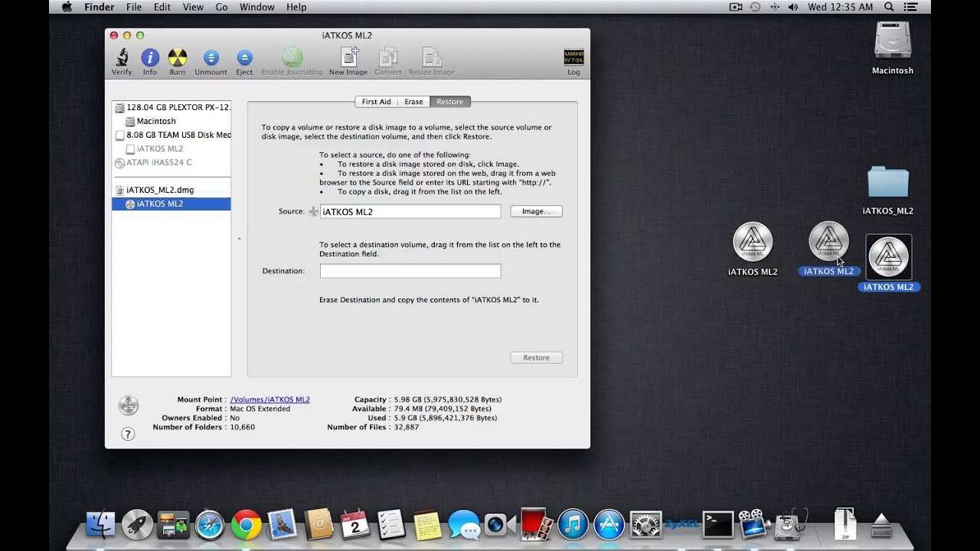This screenshot has width=980, height=551.
Task: Select 128.04 GB PLEXTOR disk in sidebar
Action: pos(171,107)
